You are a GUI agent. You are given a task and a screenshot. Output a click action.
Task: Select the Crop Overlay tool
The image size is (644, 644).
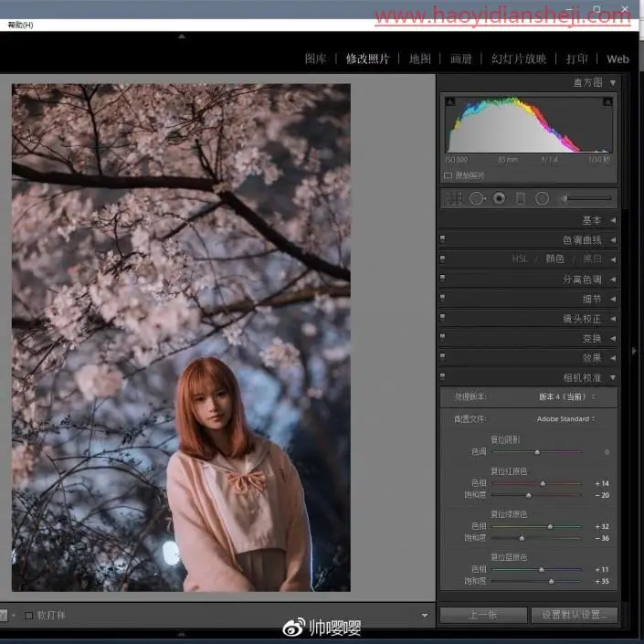pyautogui.click(x=454, y=199)
